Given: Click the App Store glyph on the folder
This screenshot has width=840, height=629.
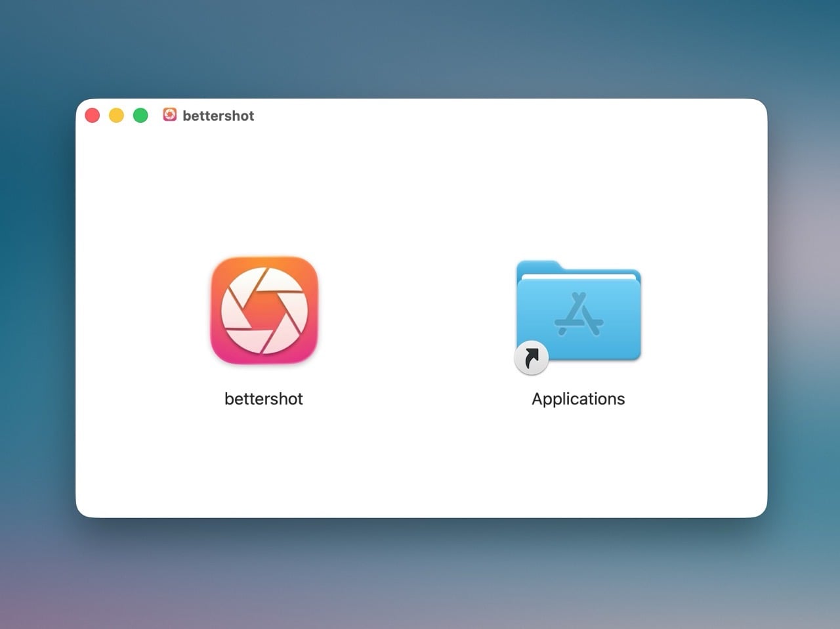Looking at the screenshot, I should 578,316.
